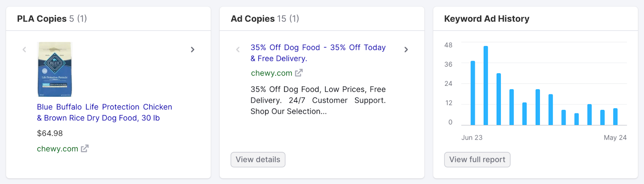Click the Keyword Ad History heading
This screenshot has height=184, width=644.
click(x=487, y=19)
